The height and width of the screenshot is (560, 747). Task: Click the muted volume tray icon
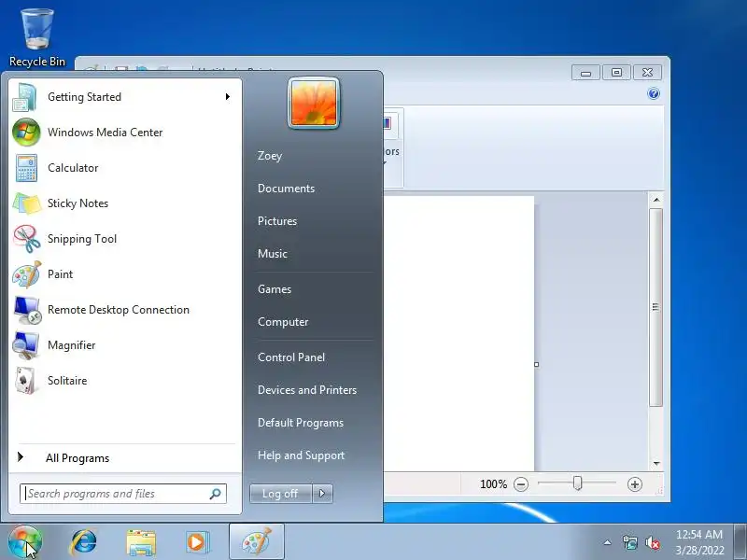tap(652, 542)
